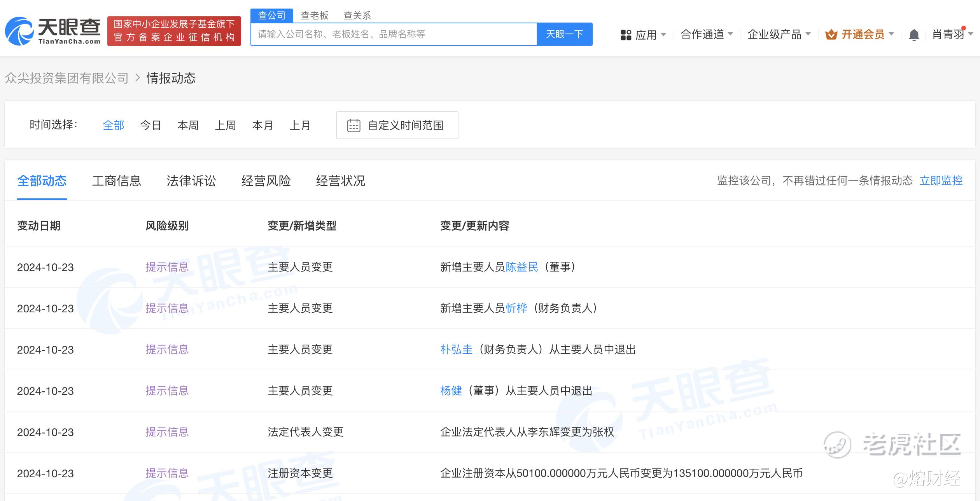Image resolution: width=980 pixels, height=501 pixels.
Task: Filter time by 本周
Action: click(x=188, y=125)
